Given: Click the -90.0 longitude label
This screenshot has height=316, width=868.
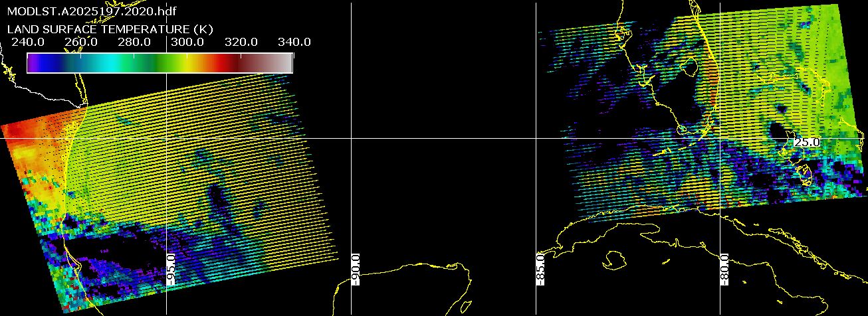Looking at the screenshot, I should tap(356, 269).
